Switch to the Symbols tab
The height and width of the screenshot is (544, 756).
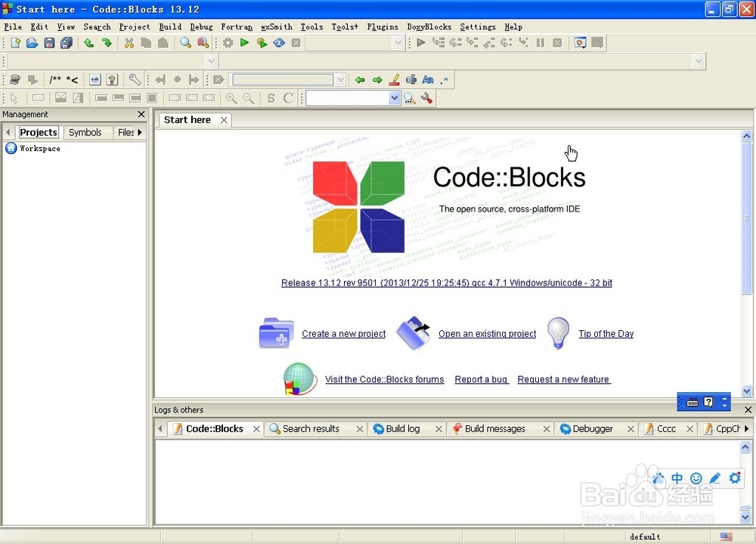pyautogui.click(x=85, y=132)
